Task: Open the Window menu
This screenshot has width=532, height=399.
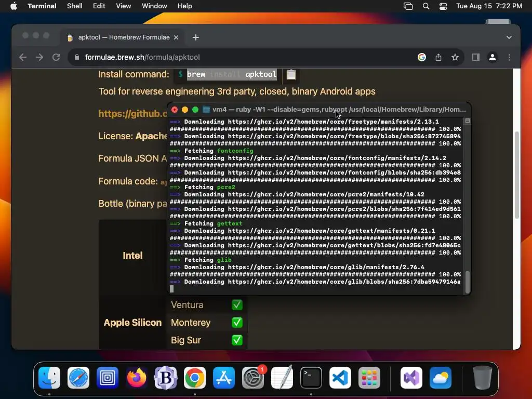Action: coord(154,6)
